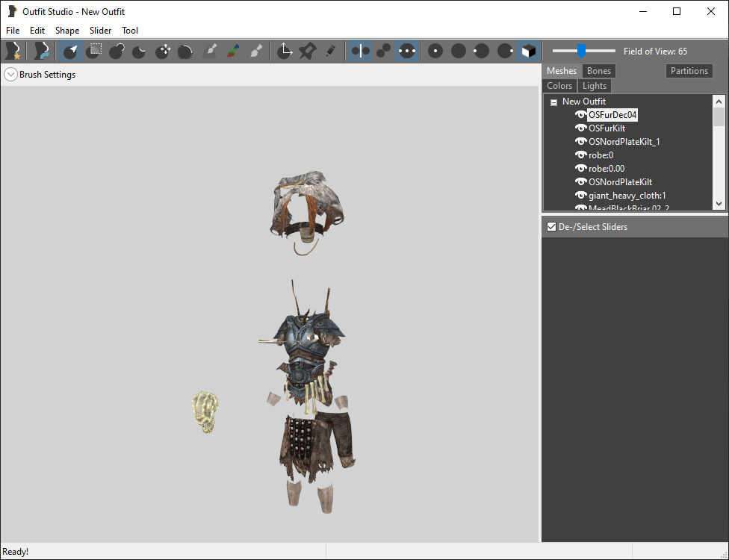This screenshot has width=729, height=560.
Task: Click the skull mesh in the viewport
Action: (x=205, y=411)
